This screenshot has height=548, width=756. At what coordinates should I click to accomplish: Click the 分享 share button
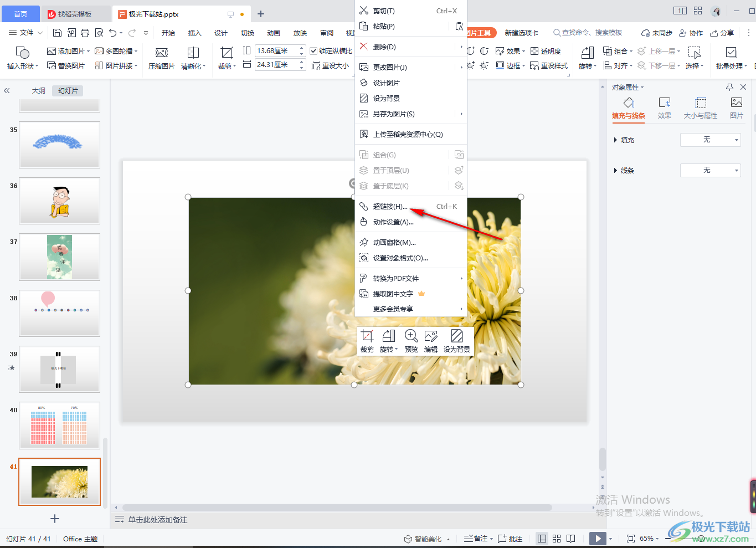722,33
